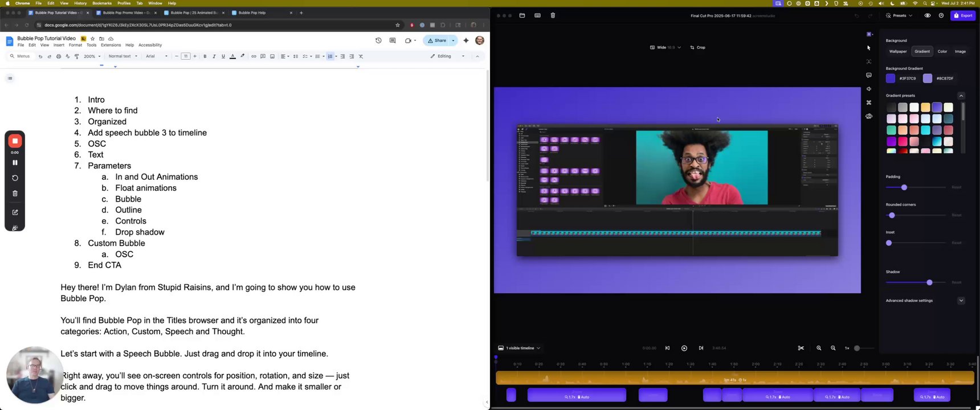980x410 pixels.
Task: Click the first gradient color swatch #3F37C9
Action: pyautogui.click(x=891, y=79)
